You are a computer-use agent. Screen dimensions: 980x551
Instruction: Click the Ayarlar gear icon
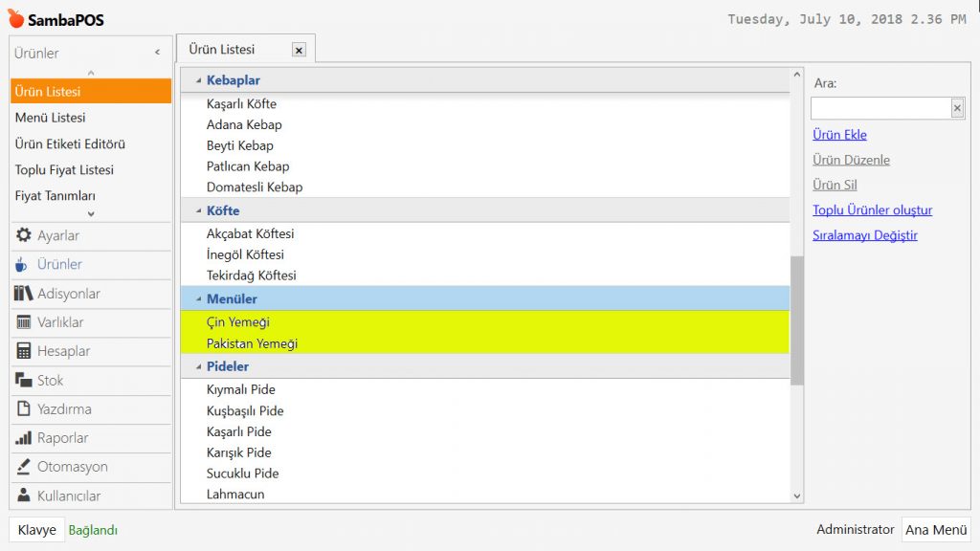[x=24, y=235]
